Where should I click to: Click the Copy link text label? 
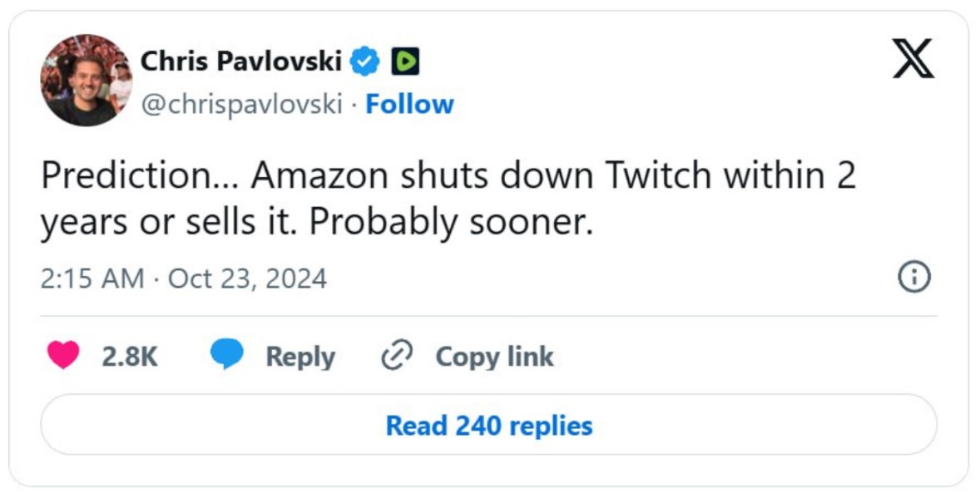tap(494, 357)
